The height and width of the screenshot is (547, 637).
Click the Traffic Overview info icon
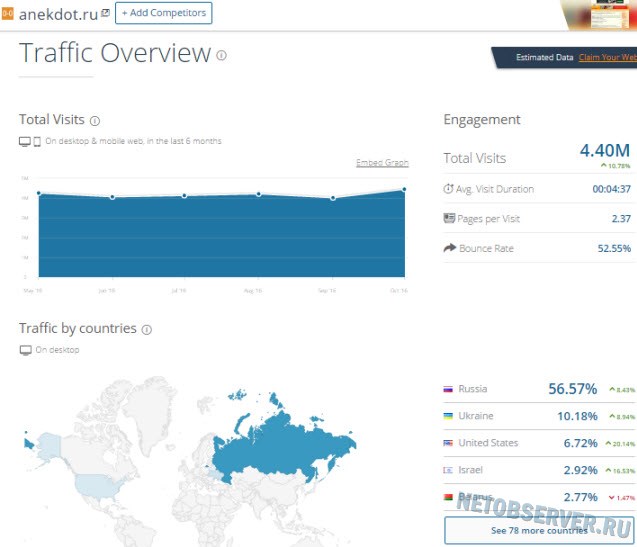[x=221, y=55]
